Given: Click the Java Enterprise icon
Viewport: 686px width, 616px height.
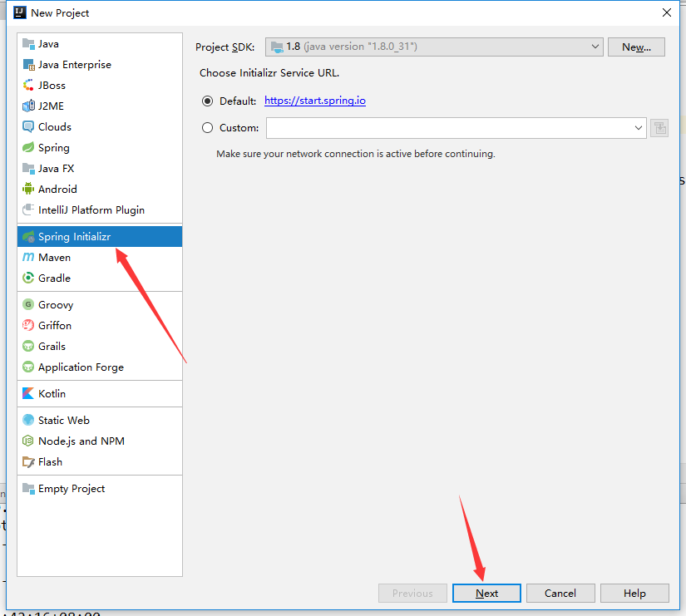Looking at the screenshot, I should pyautogui.click(x=28, y=65).
